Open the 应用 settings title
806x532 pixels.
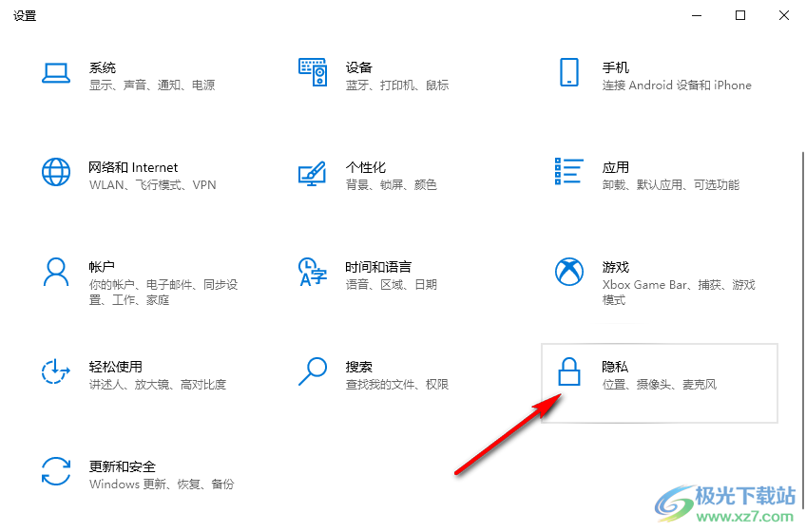point(615,167)
